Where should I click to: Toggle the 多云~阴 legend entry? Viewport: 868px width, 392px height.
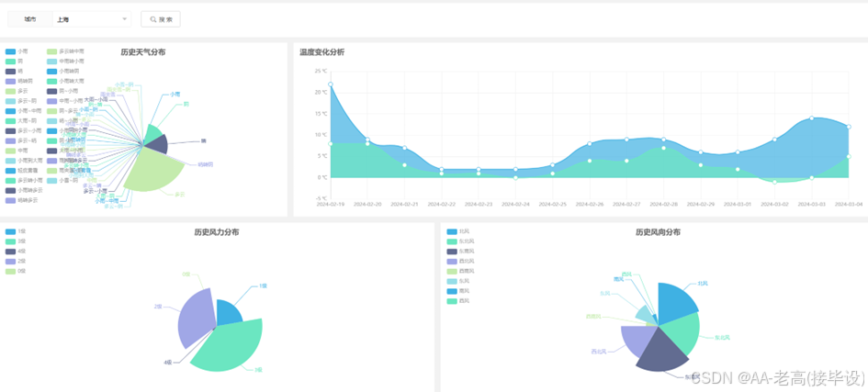[x=21, y=101]
